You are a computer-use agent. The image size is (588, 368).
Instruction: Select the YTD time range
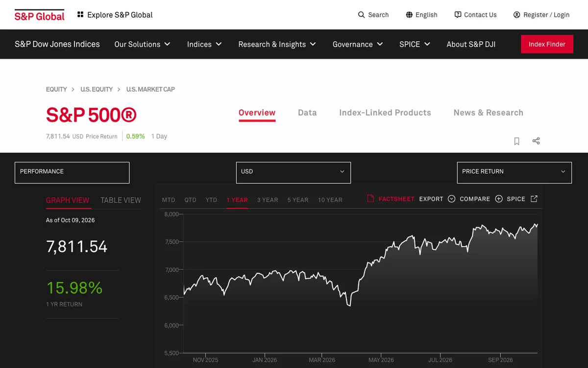click(x=211, y=200)
